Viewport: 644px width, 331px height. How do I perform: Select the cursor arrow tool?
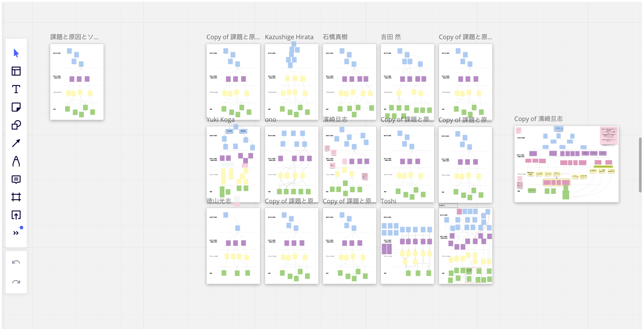click(16, 53)
